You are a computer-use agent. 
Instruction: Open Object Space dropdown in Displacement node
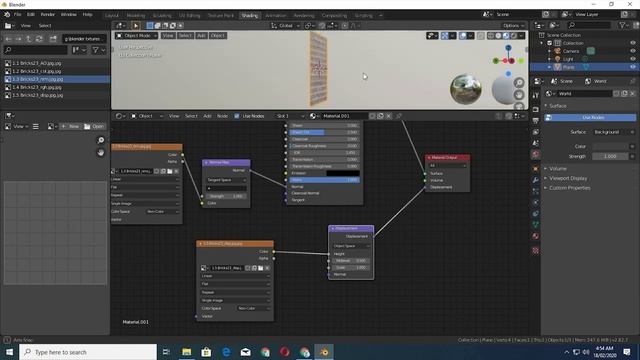(x=351, y=246)
